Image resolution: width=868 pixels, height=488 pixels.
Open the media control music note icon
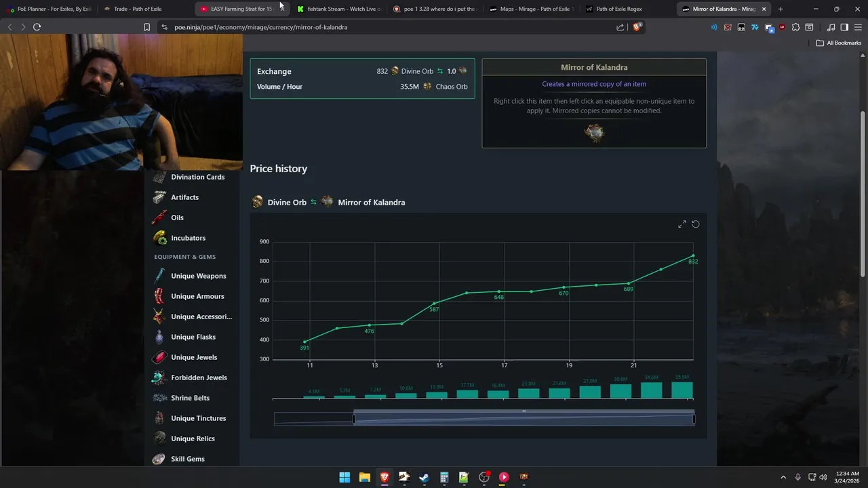pos(831,27)
